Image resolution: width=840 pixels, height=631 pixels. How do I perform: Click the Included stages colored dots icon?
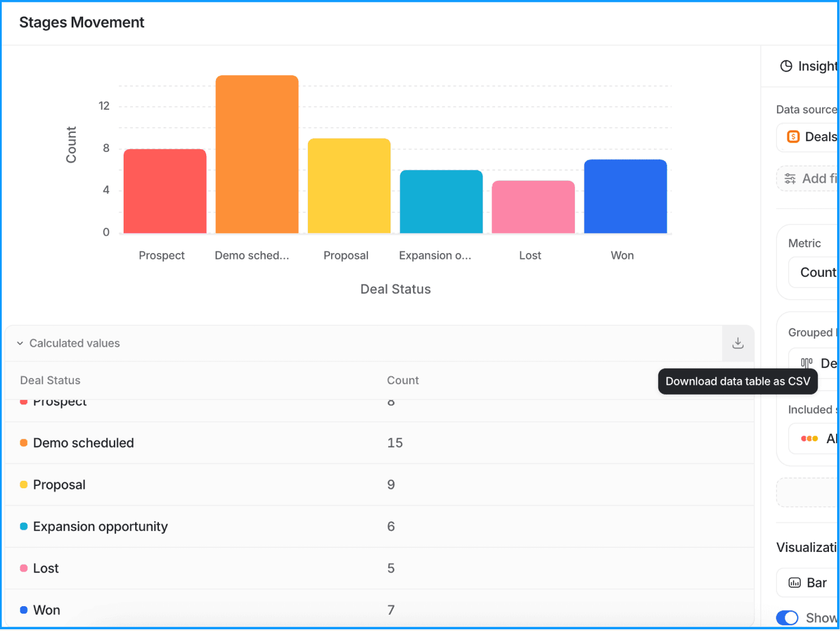[x=809, y=439]
